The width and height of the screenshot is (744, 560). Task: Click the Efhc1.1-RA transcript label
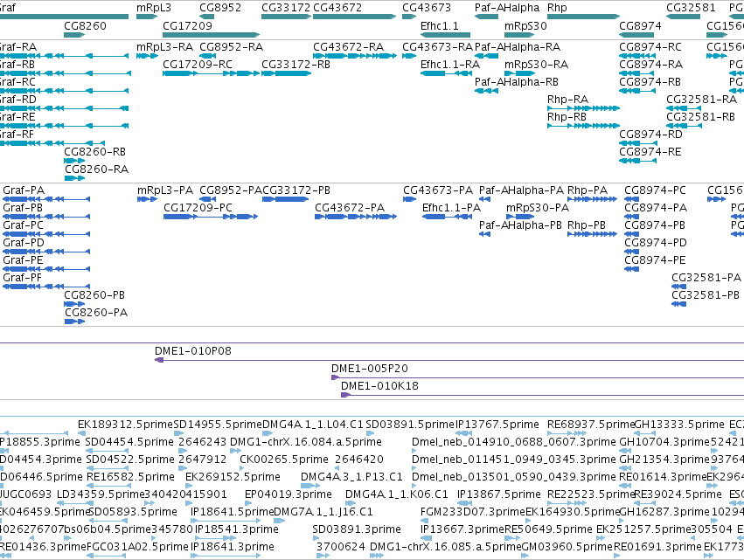(x=450, y=65)
